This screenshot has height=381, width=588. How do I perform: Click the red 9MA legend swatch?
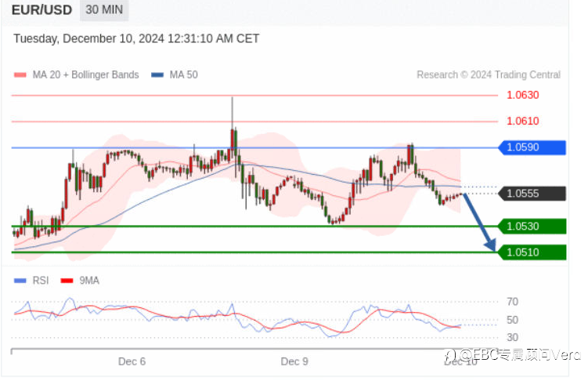[67, 281]
